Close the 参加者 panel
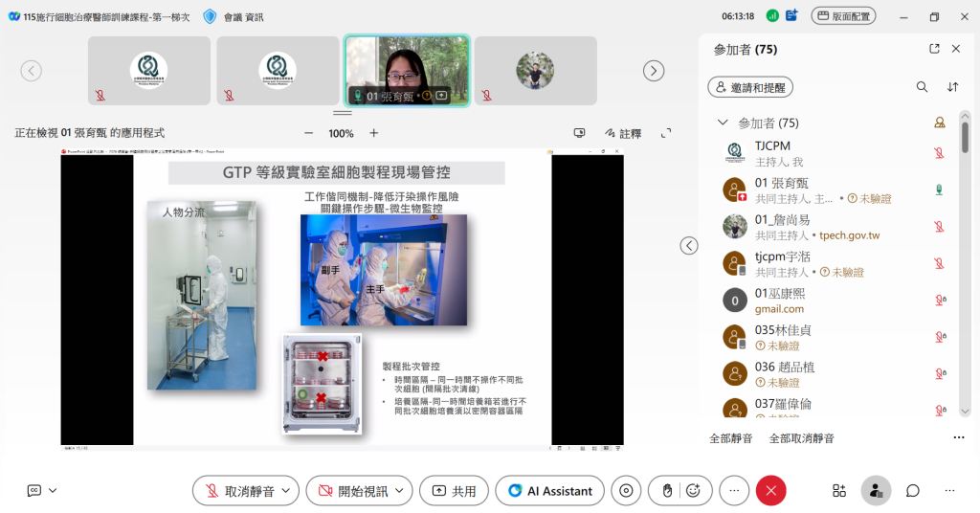 956,49
